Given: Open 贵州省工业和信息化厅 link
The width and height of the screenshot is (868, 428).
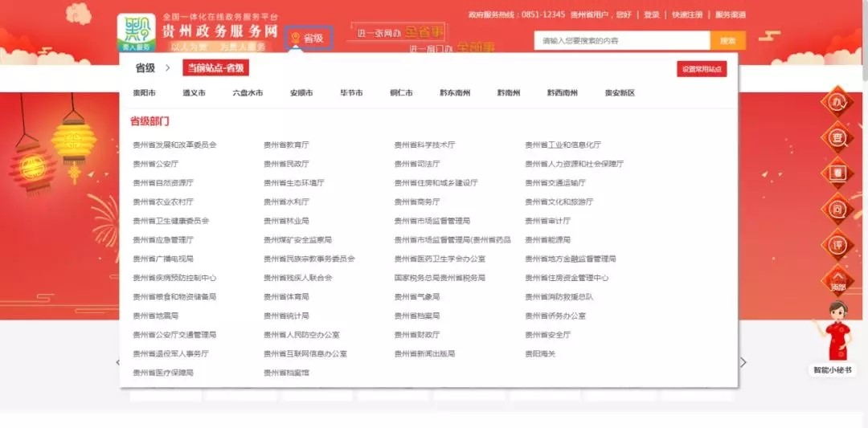Looking at the screenshot, I should (563, 145).
